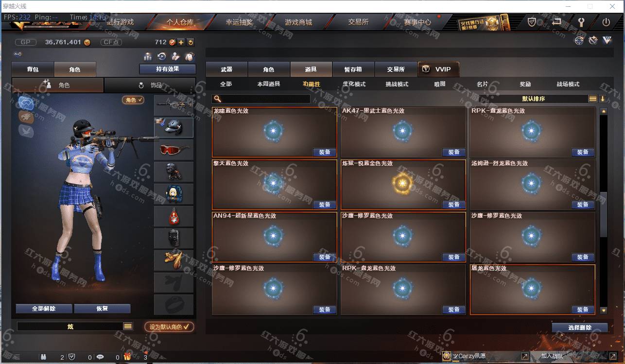Image resolution: width=625 pixels, height=364 pixels.
Task: Open the list menu beside 炫 field
Action: click(x=128, y=327)
